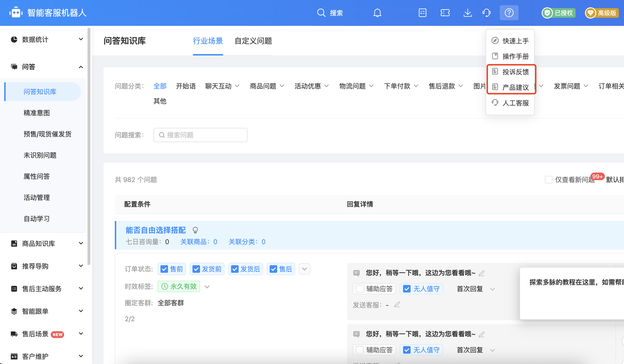Filter by the 其他 category
The image size is (624, 364).
pos(160,101)
